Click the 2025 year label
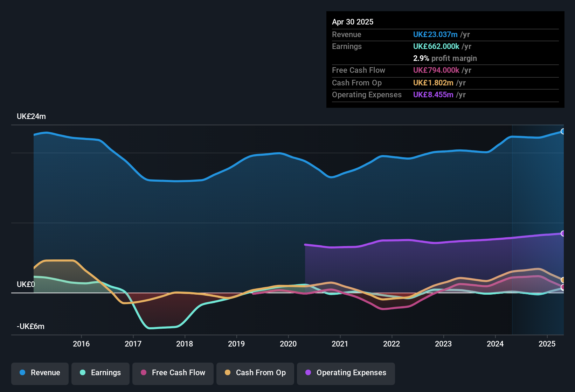 click(547, 344)
